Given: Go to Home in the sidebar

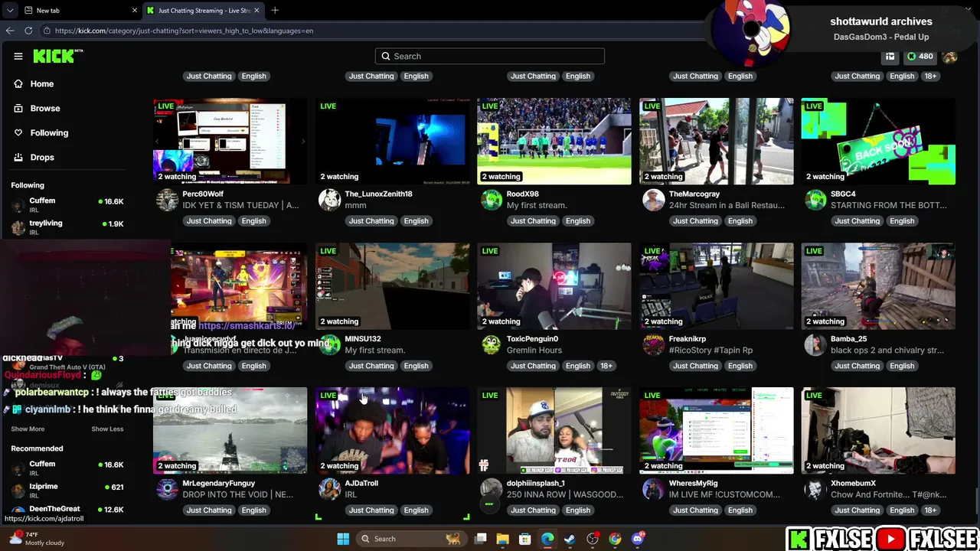Looking at the screenshot, I should 34,83.
